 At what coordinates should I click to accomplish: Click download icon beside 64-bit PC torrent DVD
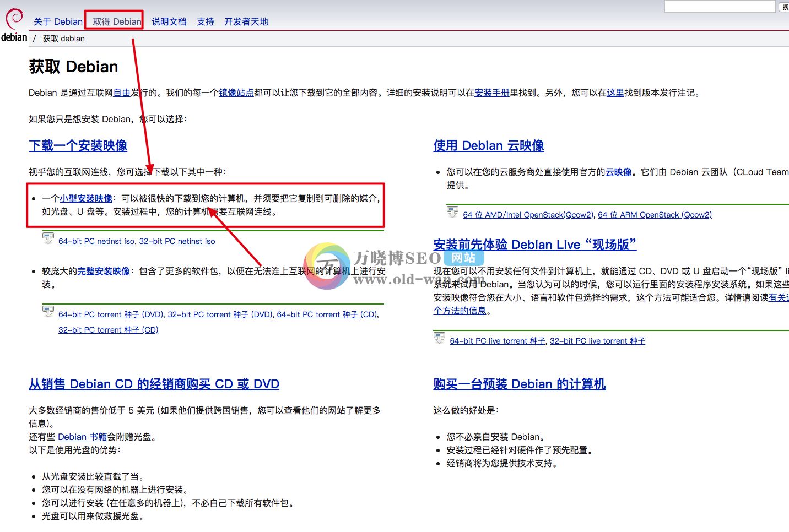click(48, 312)
